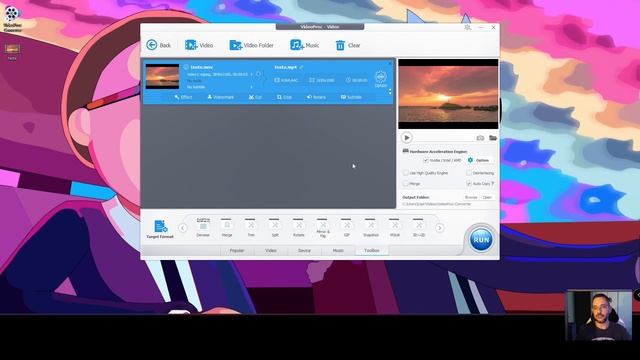The image size is (640, 360).
Task: Open the Rotate tool in the video row
Action: [x=316, y=97]
